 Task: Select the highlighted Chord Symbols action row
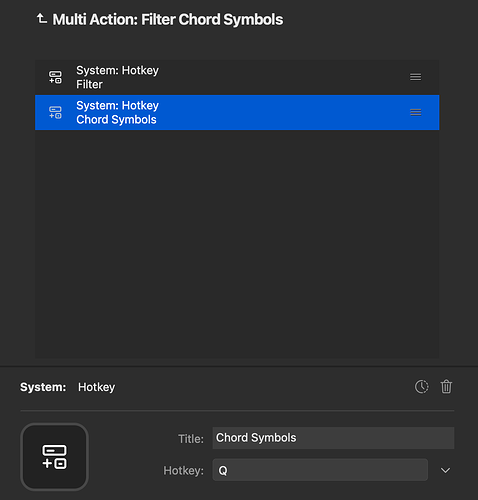[x=237, y=112]
